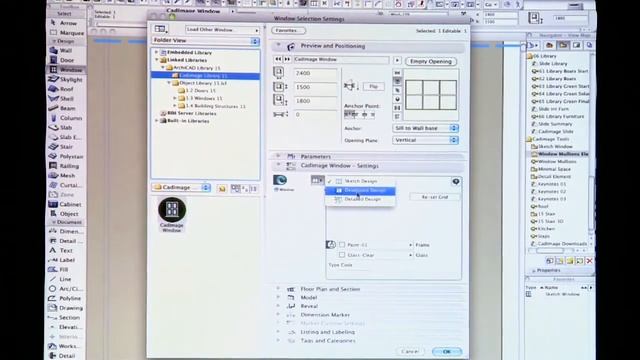The image size is (640, 360).
Task: Select the Cabinet tool
Action: 65,204
